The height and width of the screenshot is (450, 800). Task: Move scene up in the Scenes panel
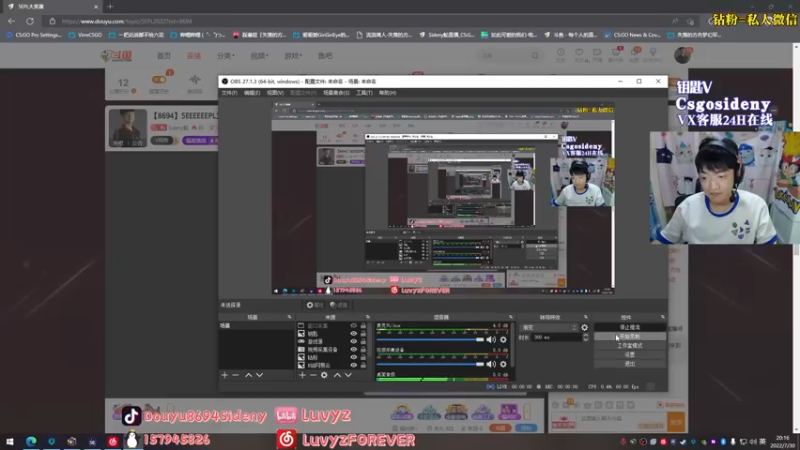point(248,375)
